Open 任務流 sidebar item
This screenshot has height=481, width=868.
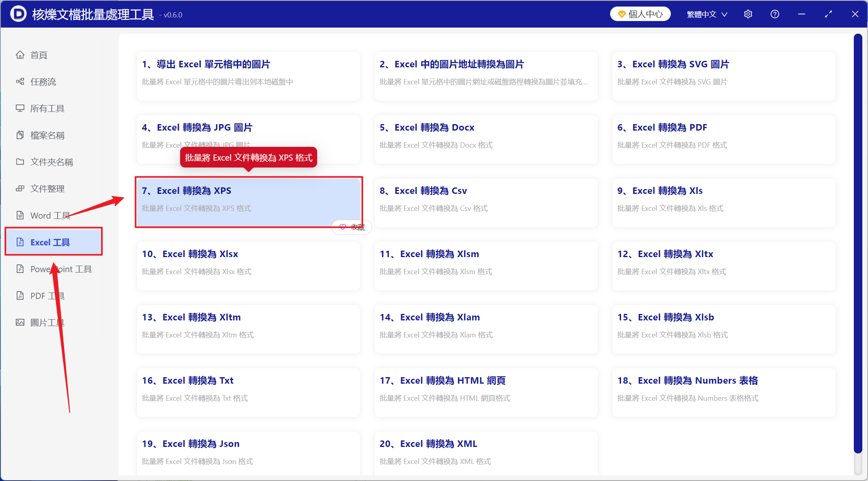(x=43, y=82)
